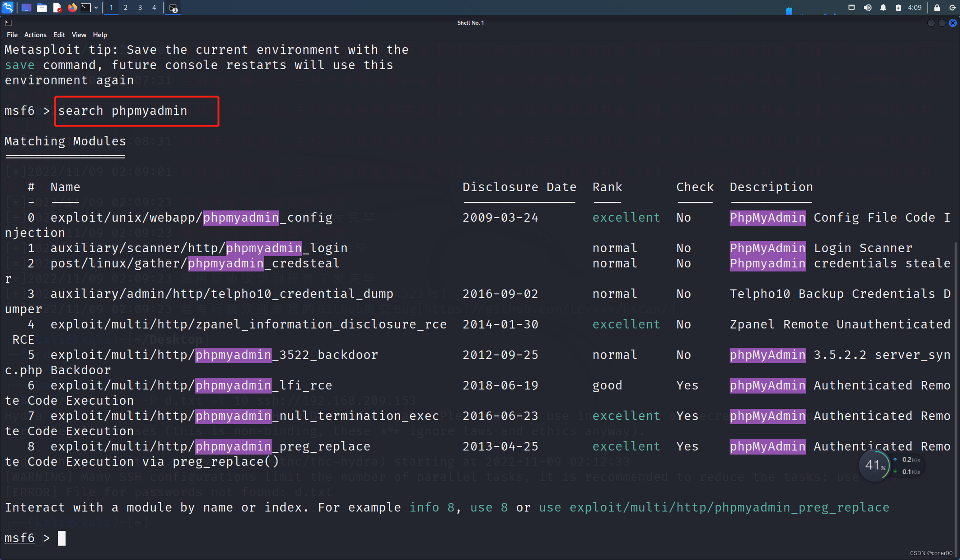Click module 7 'phpmyadmin_null_termination_exec' name

tap(245, 416)
